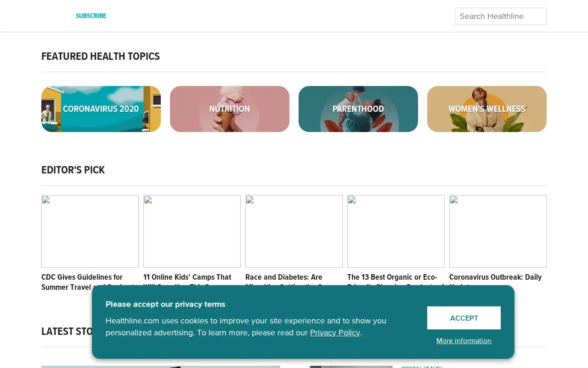The width and height of the screenshot is (588, 368).
Task: Open the Women's Wellness topic card
Action: tap(487, 109)
